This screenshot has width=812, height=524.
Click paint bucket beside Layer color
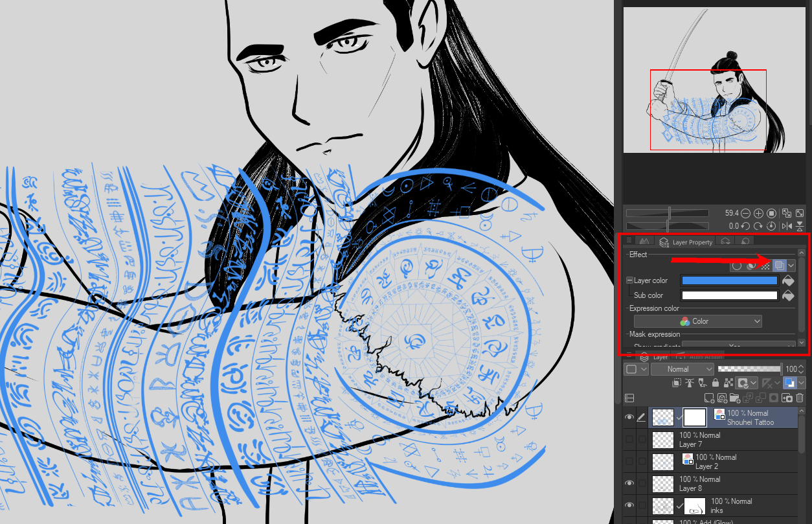(x=789, y=280)
